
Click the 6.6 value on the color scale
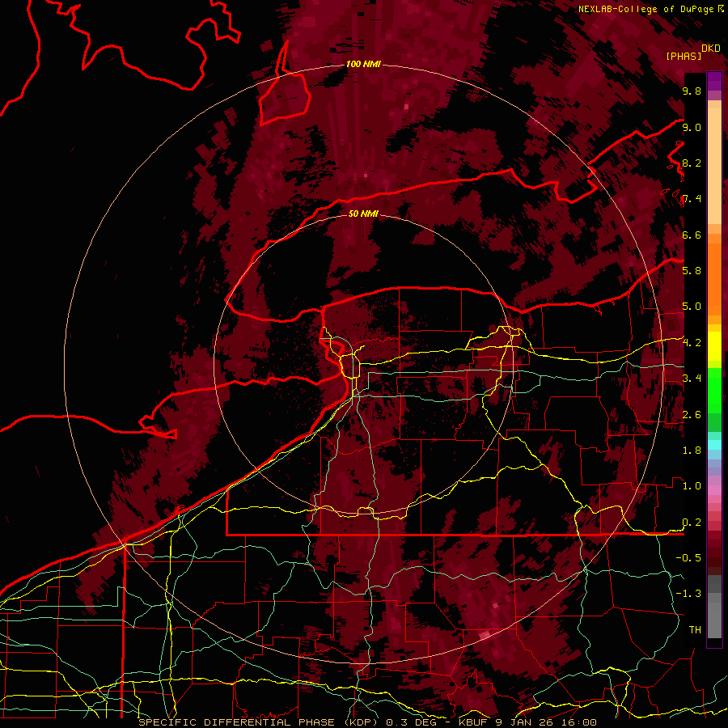click(x=692, y=235)
